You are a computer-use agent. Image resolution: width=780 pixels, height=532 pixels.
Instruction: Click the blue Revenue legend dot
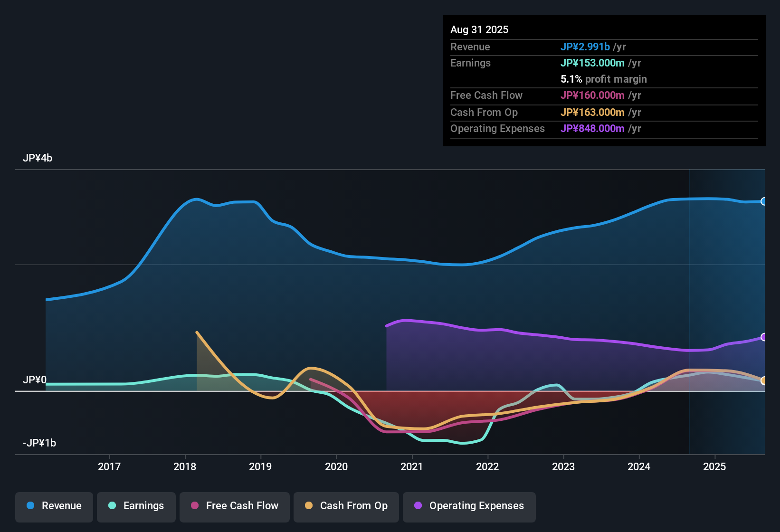pos(29,506)
